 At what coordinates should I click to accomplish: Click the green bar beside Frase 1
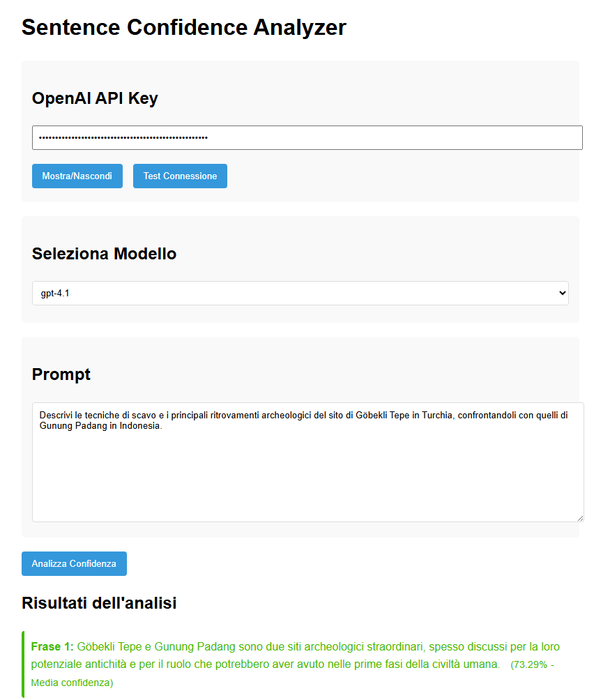click(23, 664)
